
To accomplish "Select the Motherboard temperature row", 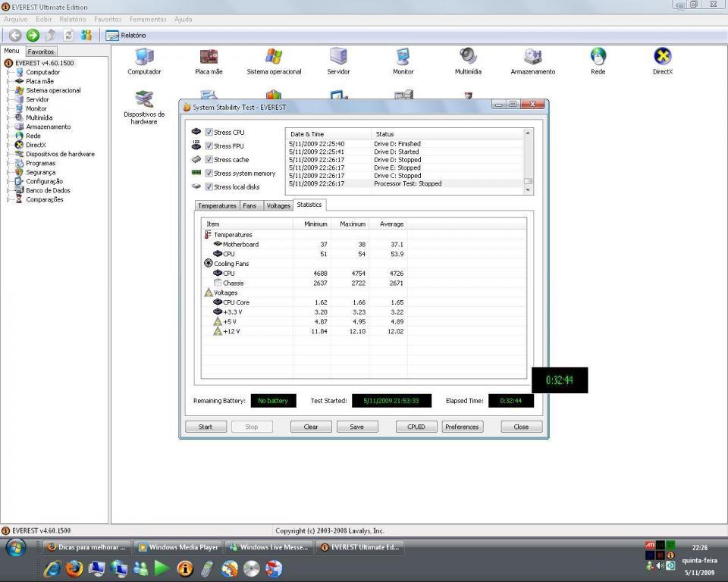I will pyautogui.click(x=364, y=244).
